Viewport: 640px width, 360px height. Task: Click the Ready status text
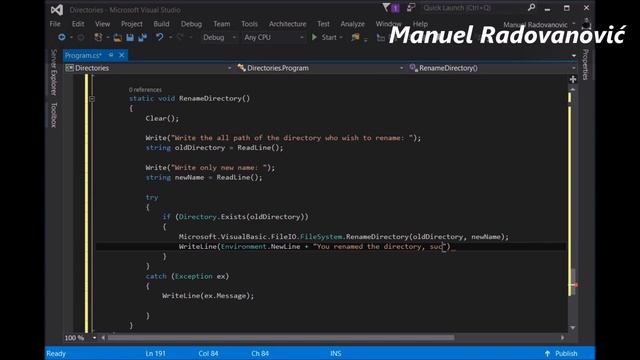click(x=56, y=353)
